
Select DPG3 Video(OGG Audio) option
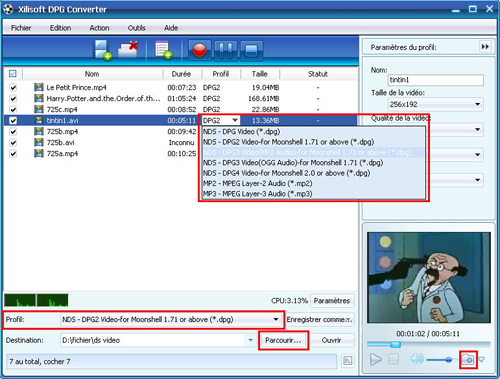tap(314, 163)
